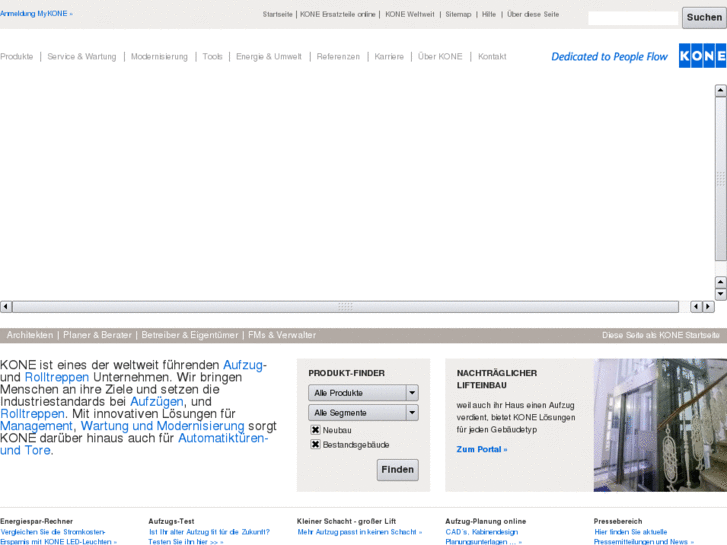The image size is (727, 545).
Task: Open the Karriere menu
Action: [x=389, y=57]
